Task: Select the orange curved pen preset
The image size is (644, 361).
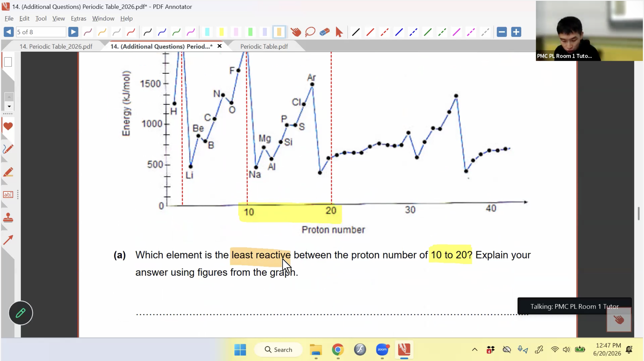Action: (x=102, y=32)
